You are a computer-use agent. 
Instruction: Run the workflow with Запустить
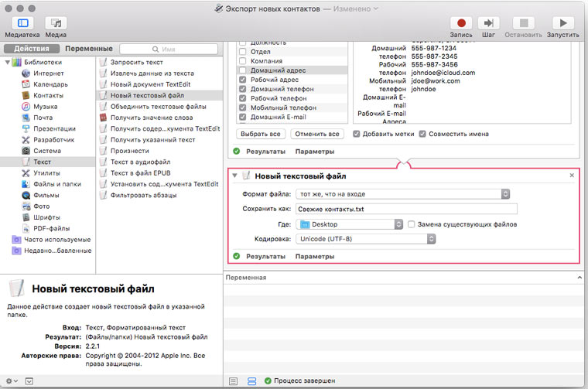pyautogui.click(x=563, y=23)
